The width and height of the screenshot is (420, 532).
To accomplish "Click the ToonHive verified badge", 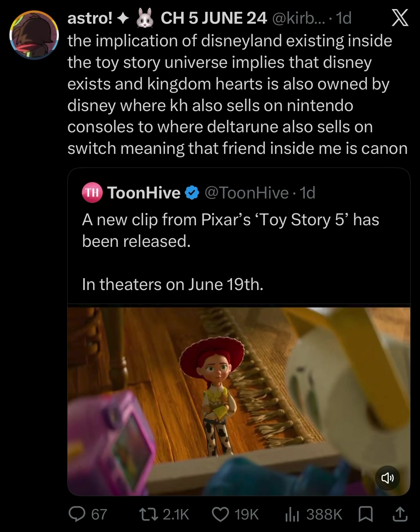I will [x=192, y=193].
